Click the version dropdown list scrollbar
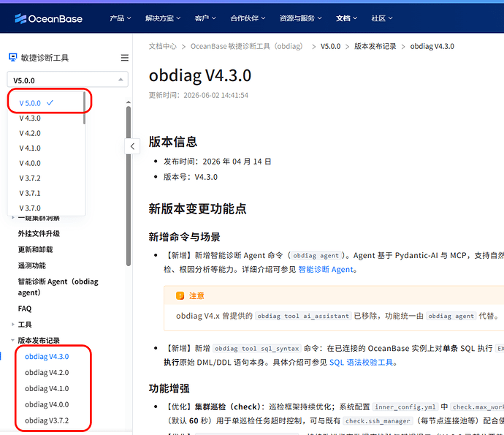This screenshot has width=504, height=435. click(x=84, y=107)
